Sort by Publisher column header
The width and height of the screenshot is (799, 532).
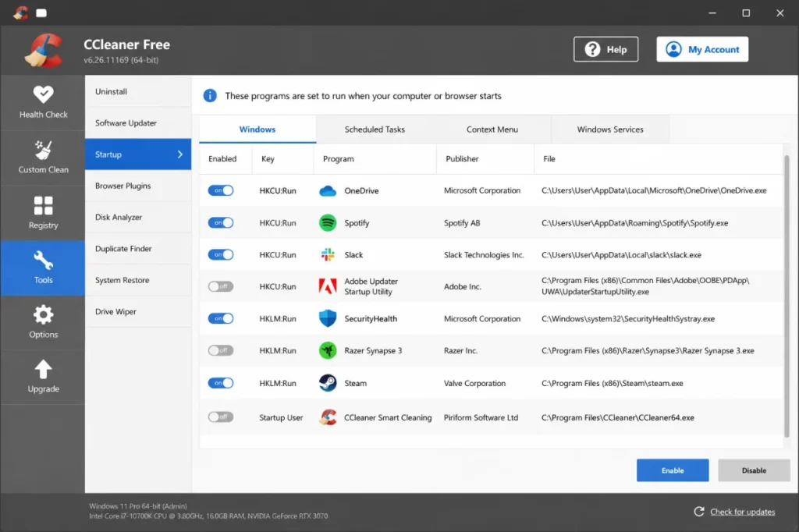tap(485, 159)
